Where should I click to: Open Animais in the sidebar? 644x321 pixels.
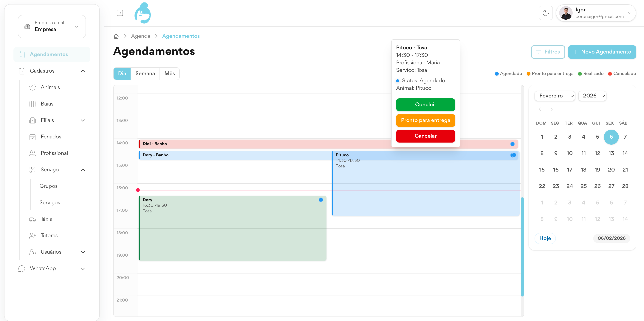(50, 87)
